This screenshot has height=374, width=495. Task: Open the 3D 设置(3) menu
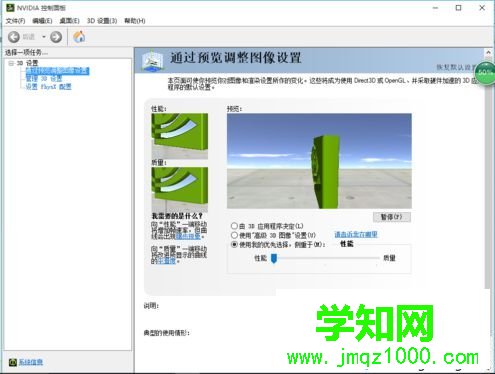[102, 21]
